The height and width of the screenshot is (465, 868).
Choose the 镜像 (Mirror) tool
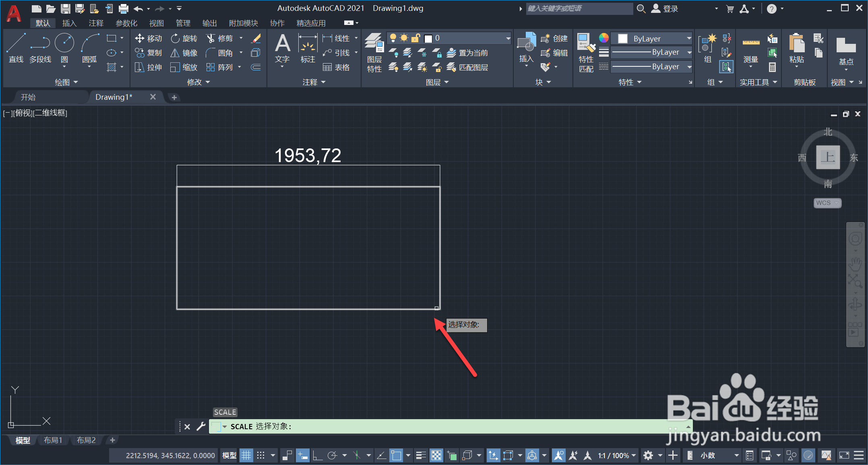point(184,53)
